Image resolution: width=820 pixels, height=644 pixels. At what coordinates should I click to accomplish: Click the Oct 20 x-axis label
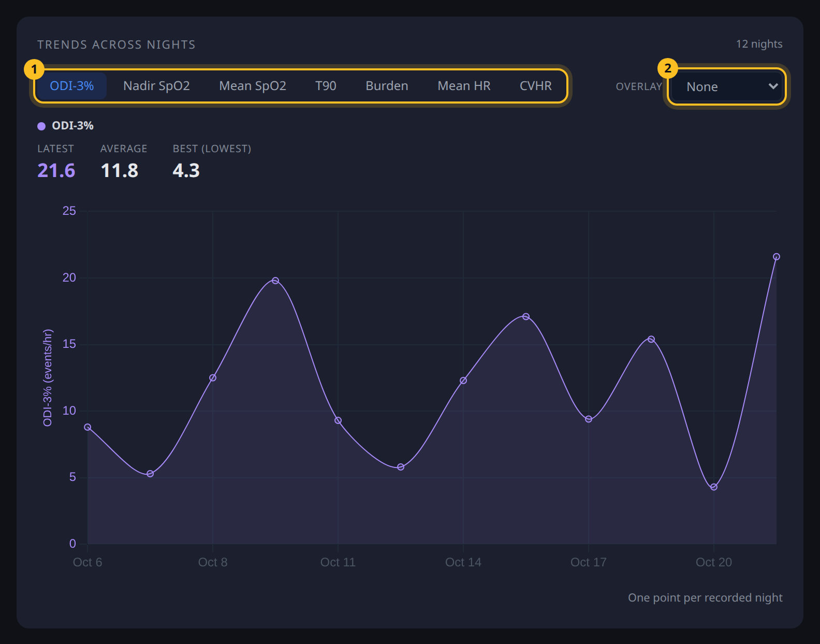(714, 562)
